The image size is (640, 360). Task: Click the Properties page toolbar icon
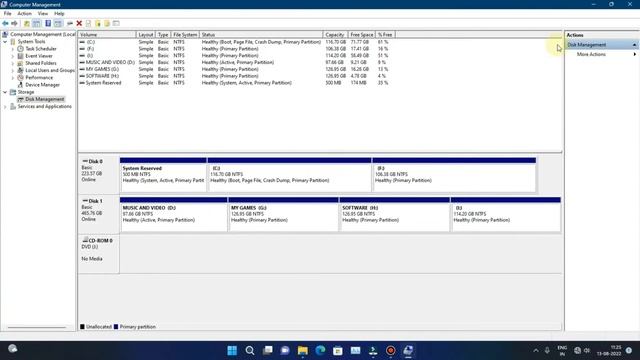click(88, 24)
